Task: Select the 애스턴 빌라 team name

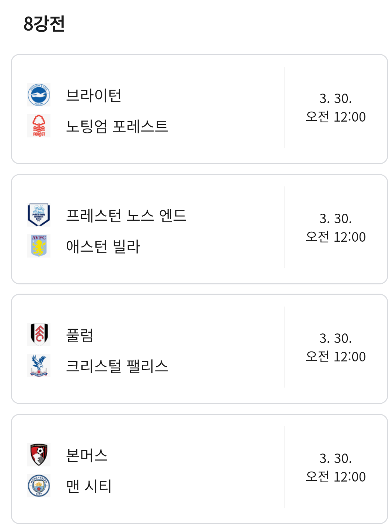Action: 103,246
